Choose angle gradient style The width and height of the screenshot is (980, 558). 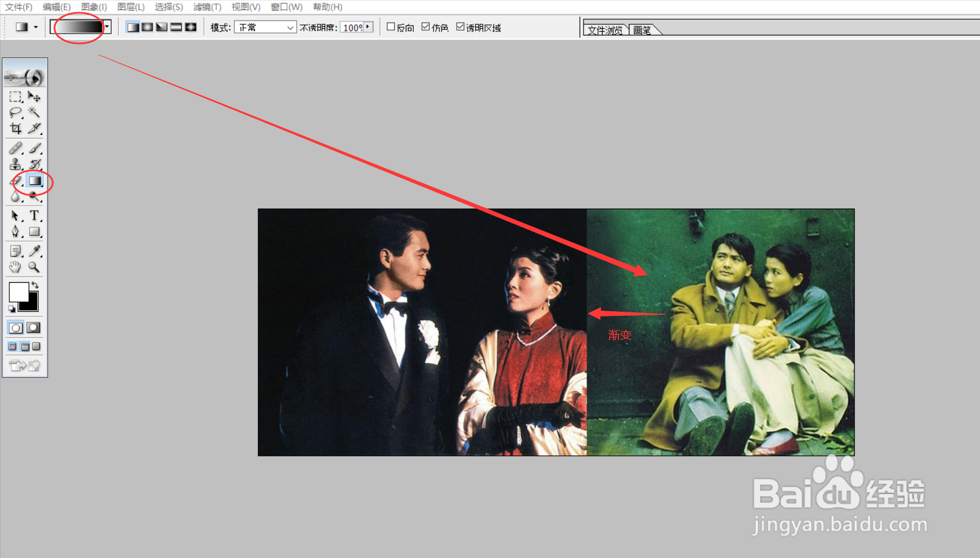[x=162, y=27]
